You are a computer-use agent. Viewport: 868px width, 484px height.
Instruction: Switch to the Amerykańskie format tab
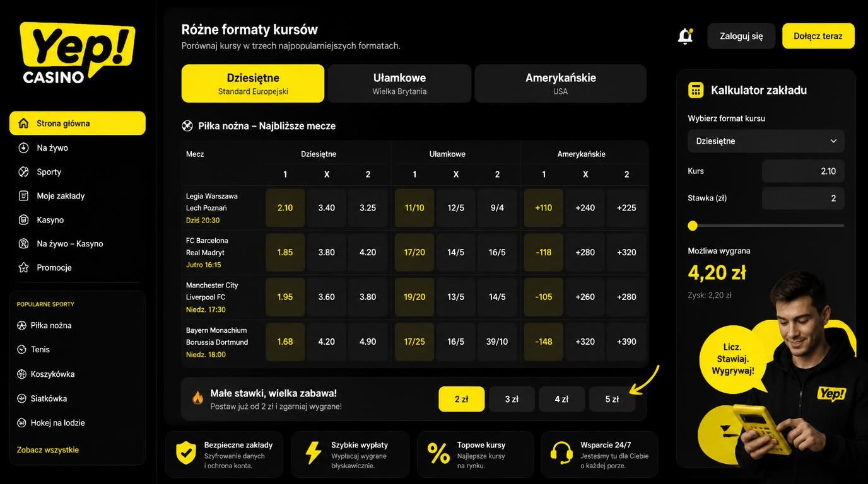pyautogui.click(x=561, y=83)
